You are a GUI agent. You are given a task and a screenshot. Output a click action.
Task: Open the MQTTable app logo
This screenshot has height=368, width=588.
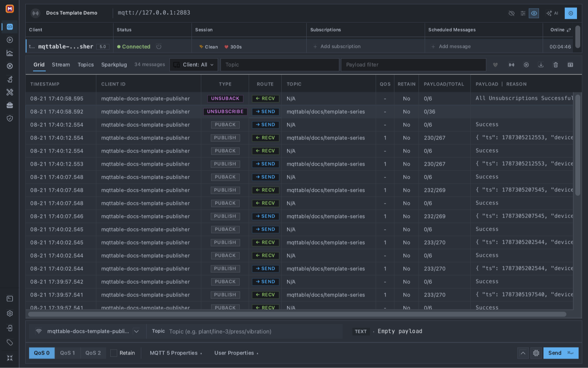point(10,9)
